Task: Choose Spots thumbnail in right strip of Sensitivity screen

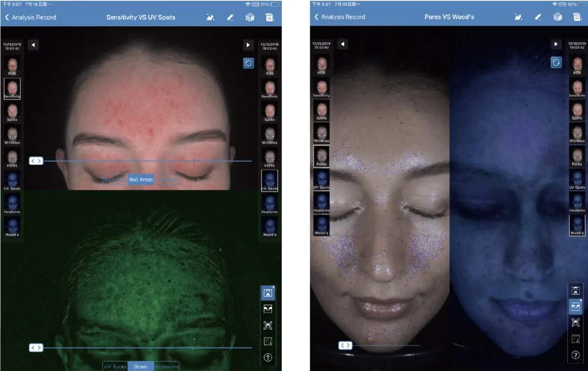Action: click(x=269, y=112)
